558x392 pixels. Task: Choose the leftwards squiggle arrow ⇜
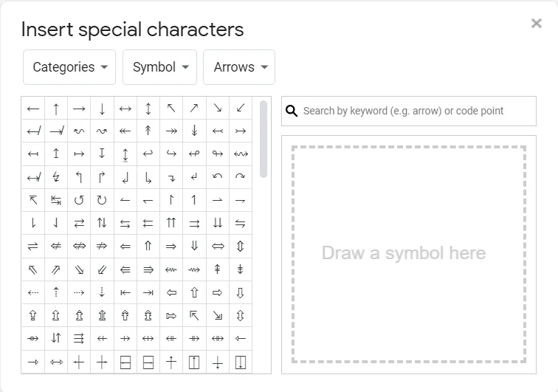171,269
